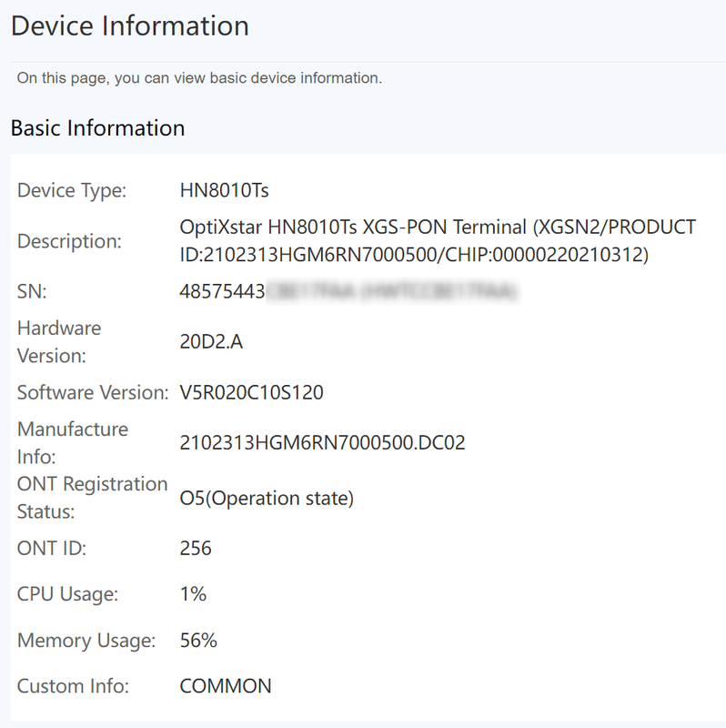Select the Custom Info label
The width and height of the screenshot is (726, 728).
pyautogui.click(x=73, y=686)
